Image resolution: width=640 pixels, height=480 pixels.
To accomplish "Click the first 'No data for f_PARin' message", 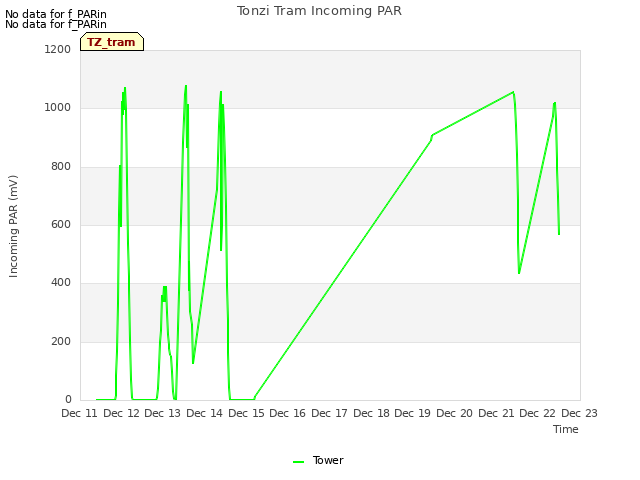I will 56,14.
